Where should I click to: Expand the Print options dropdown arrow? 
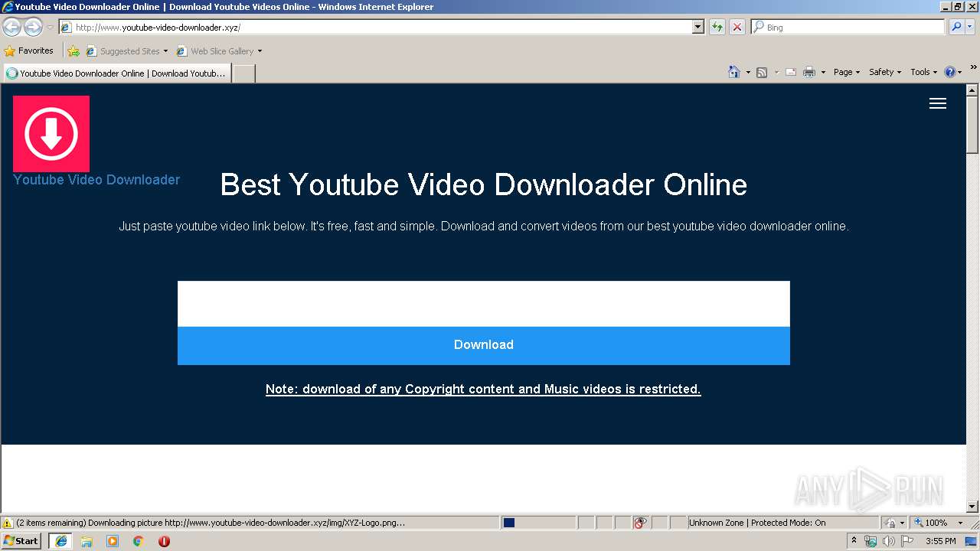(823, 72)
